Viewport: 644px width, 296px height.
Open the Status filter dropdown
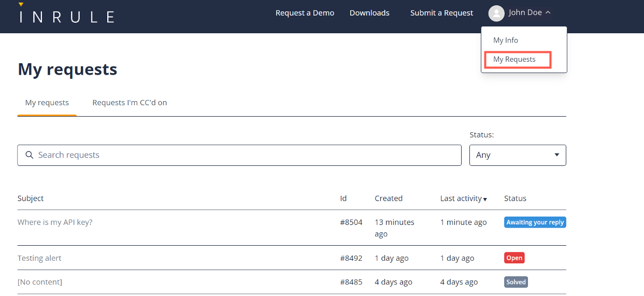click(x=517, y=155)
